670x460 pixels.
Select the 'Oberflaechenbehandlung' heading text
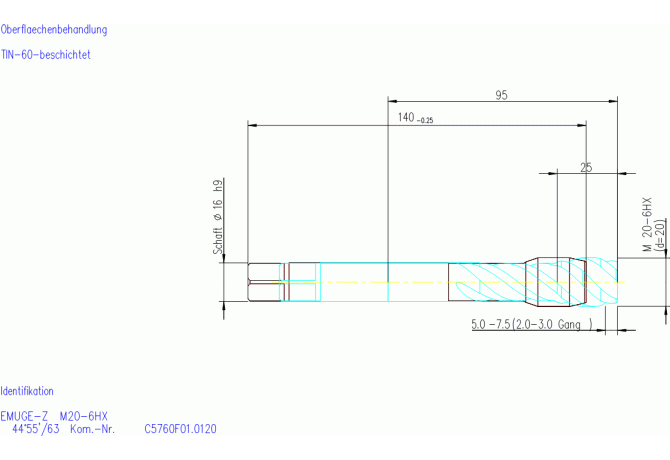pos(54,30)
